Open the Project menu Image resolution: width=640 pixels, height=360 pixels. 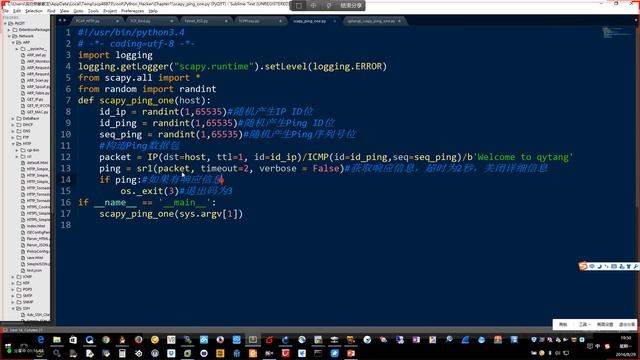pyautogui.click(x=110, y=11)
